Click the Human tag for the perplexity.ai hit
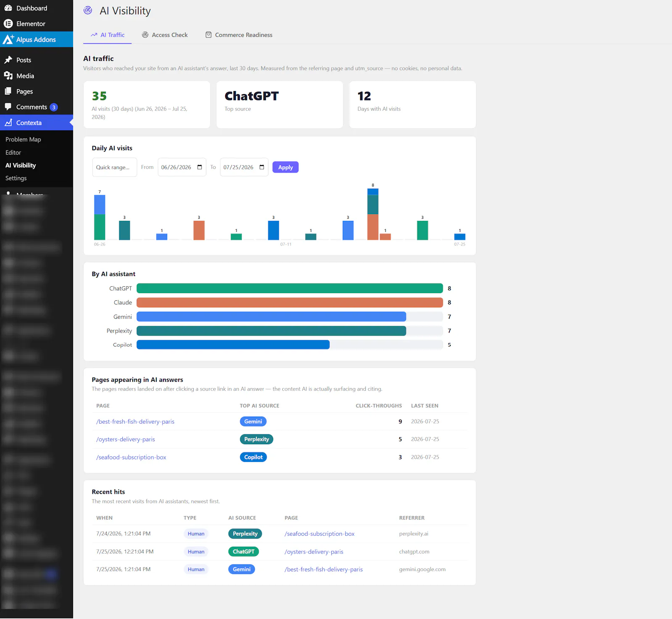Image resolution: width=672 pixels, height=619 pixels. coord(196,534)
